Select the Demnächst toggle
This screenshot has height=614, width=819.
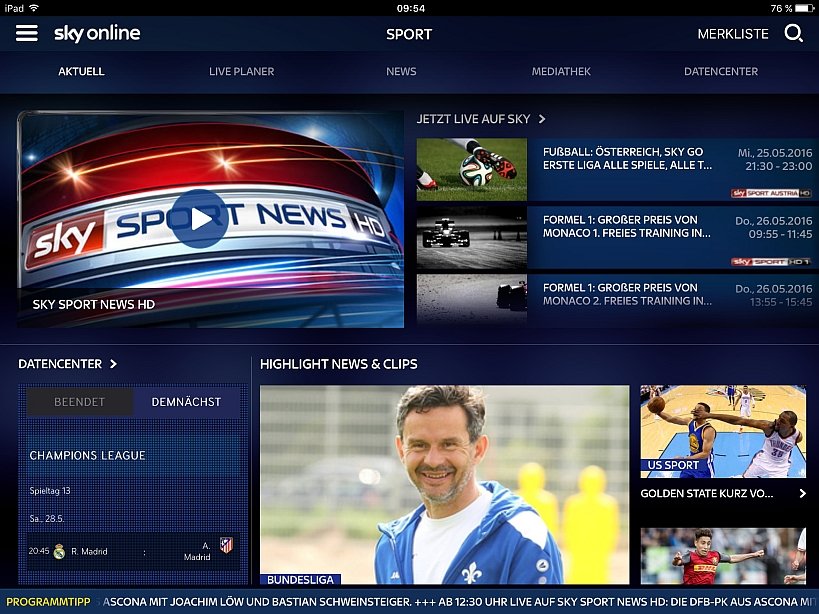186,402
